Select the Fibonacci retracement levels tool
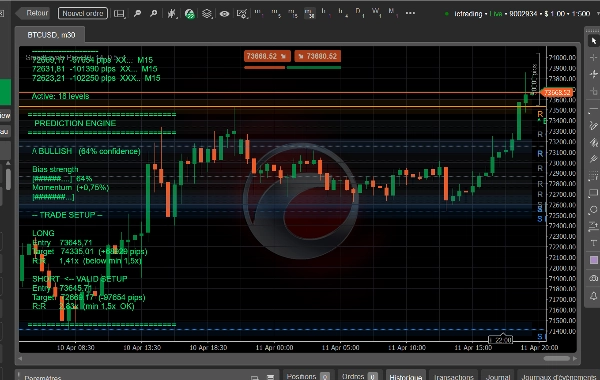 click(x=593, y=176)
